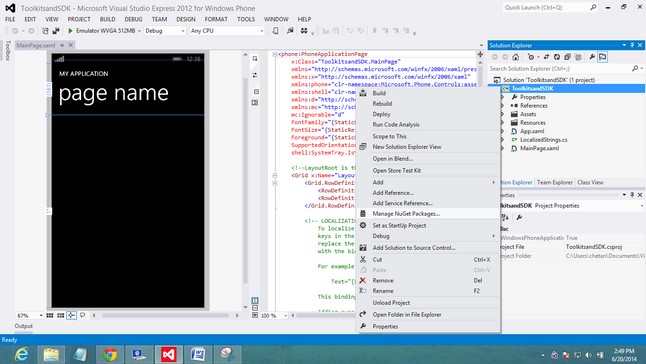Click the search magnifier in Solution Explorer
Viewport: 646px width, 364px height.
click(635, 68)
